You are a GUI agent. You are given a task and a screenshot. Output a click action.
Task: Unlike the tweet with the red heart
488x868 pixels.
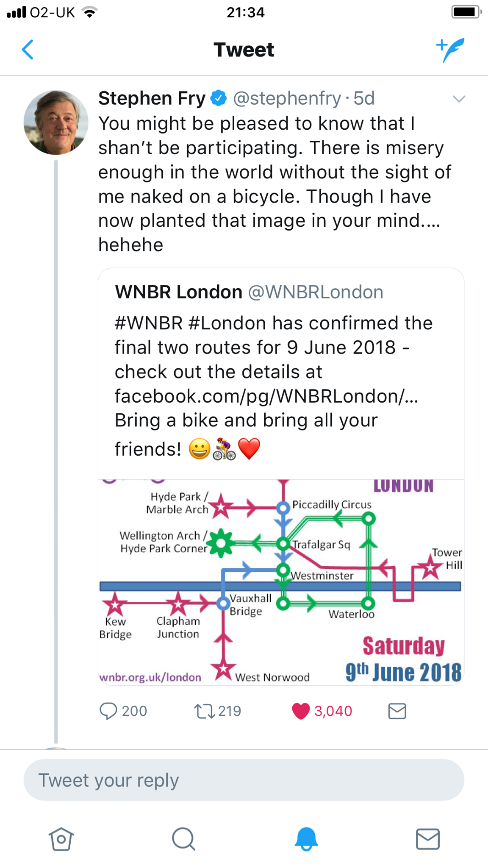click(301, 711)
